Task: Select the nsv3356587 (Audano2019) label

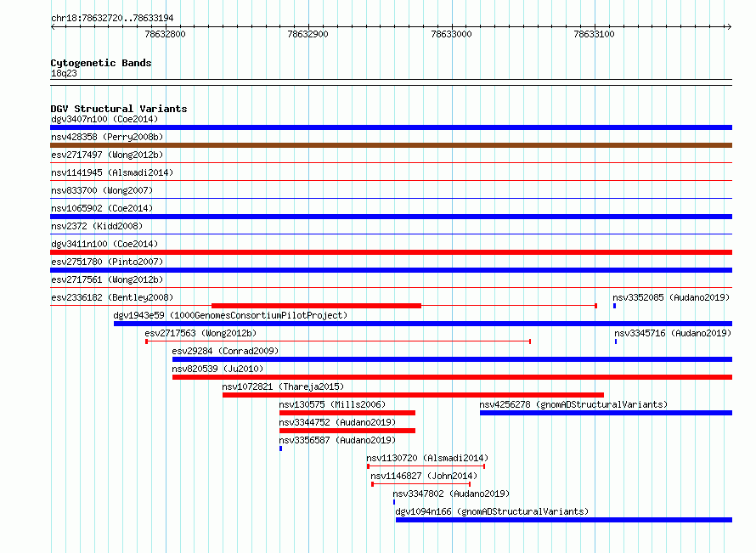Action: pyautogui.click(x=337, y=440)
